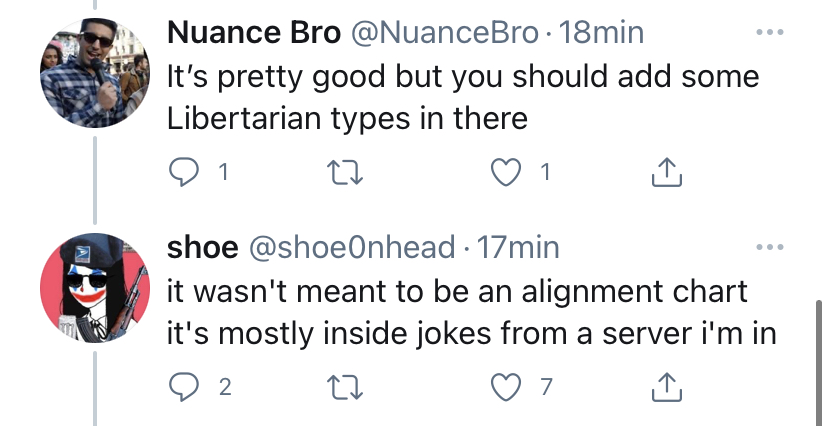Retweet Nuance Bro's Libertarian tweet

point(345,173)
